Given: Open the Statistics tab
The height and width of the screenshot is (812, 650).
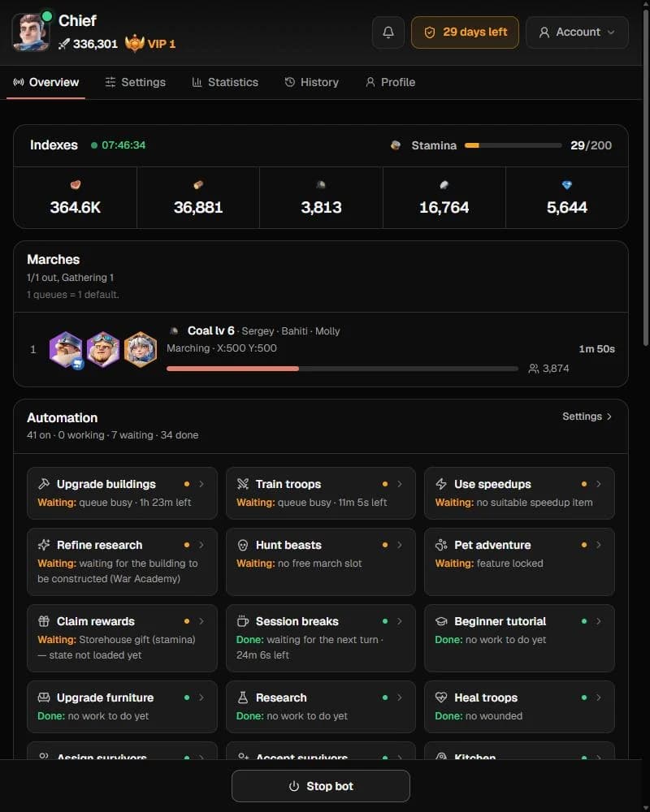Looking at the screenshot, I should coord(225,82).
